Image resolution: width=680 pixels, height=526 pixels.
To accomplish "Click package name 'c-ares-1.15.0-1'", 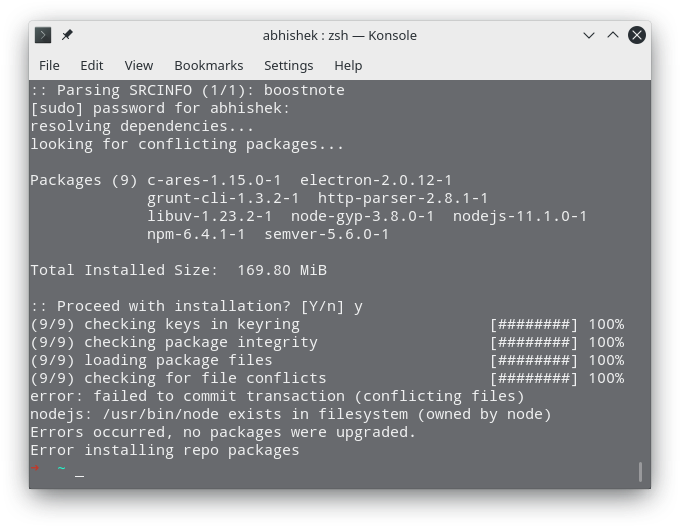I will click(x=214, y=180).
